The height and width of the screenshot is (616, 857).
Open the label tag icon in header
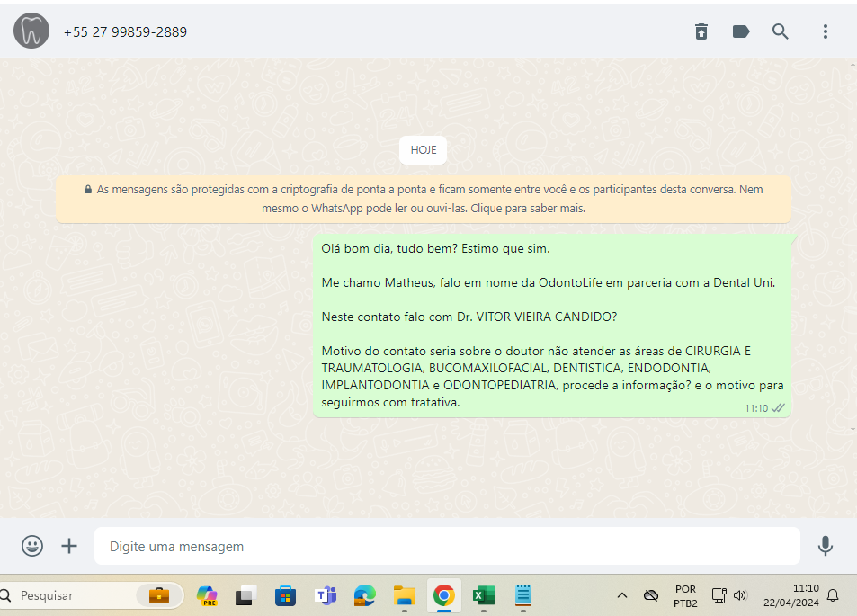point(741,31)
